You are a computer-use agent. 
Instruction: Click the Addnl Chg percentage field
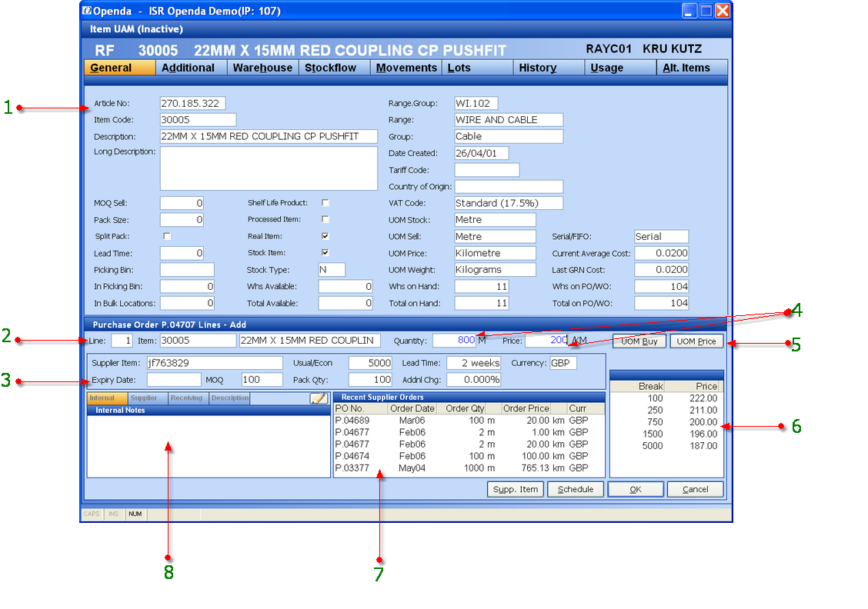click(474, 380)
